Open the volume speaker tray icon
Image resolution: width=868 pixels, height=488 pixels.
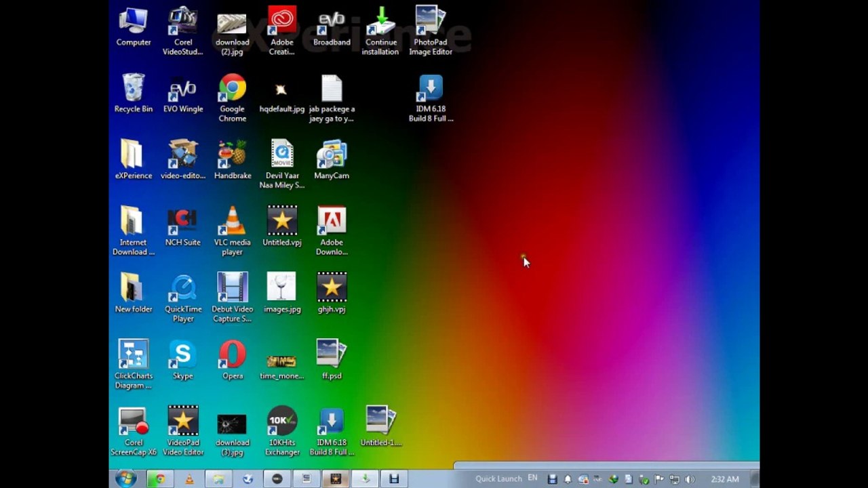point(690,479)
